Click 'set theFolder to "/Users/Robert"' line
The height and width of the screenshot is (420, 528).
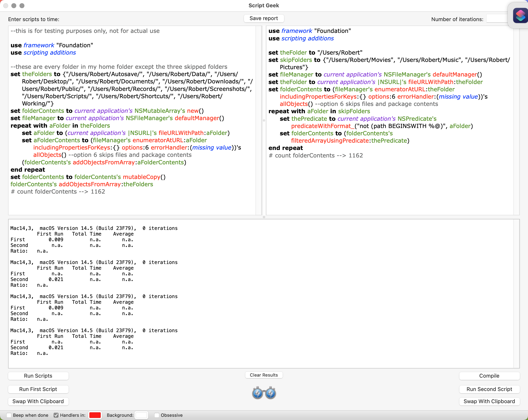pyautogui.click(x=315, y=53)
